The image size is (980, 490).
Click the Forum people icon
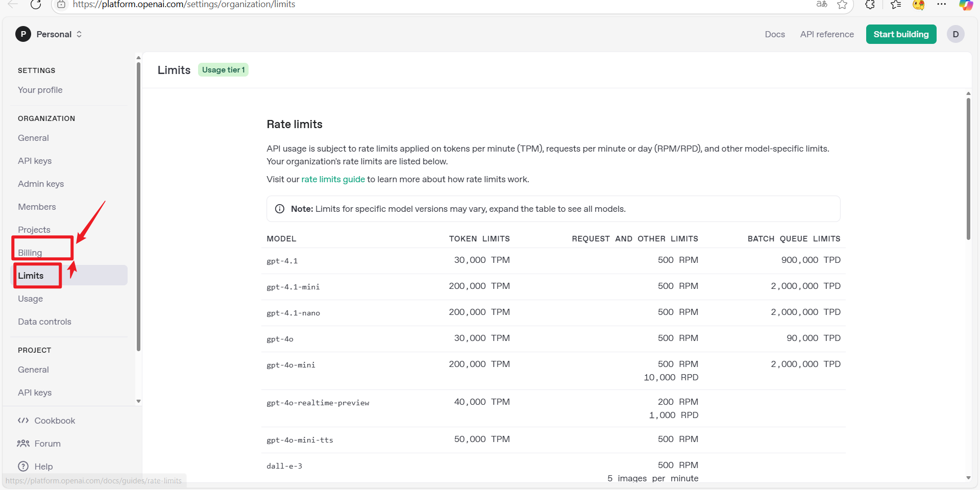click(x=23, y=444)
